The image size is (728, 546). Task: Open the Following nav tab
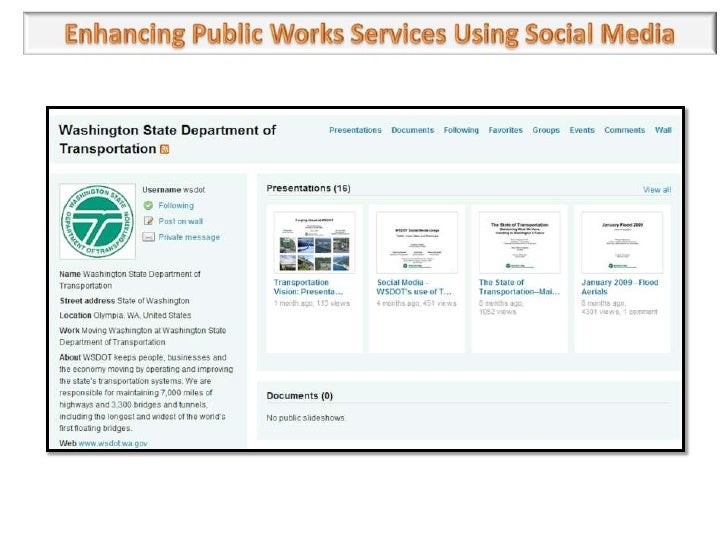[461, 130]
